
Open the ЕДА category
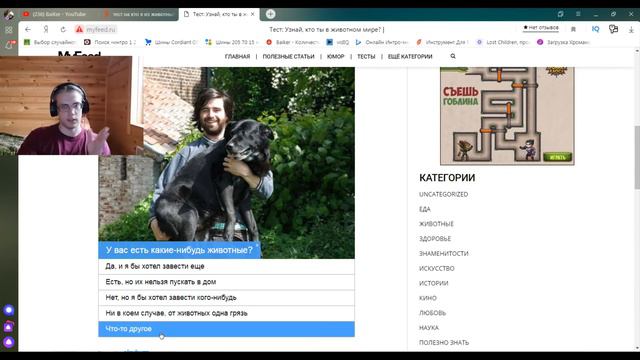tap(424, 209)
